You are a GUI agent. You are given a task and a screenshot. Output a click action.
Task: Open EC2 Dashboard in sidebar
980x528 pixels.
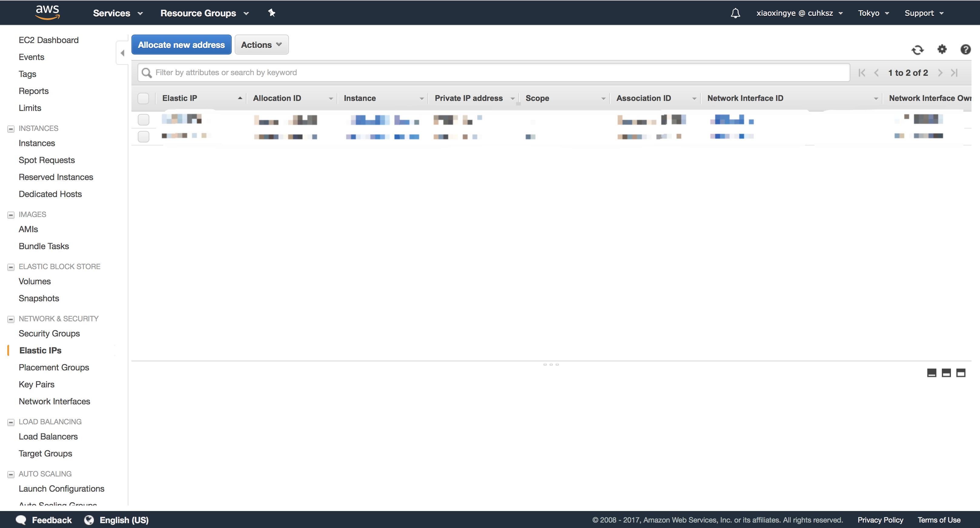coord(48,40)
